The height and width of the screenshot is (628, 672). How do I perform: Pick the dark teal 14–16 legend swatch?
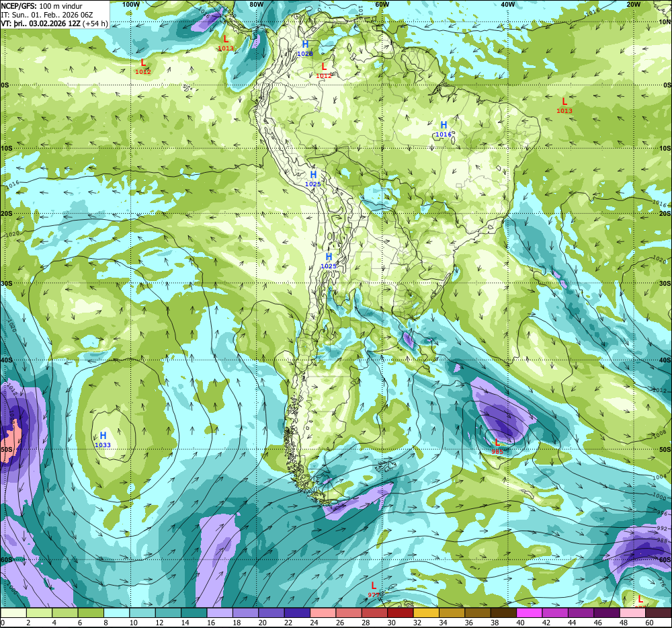click(194, 613)
